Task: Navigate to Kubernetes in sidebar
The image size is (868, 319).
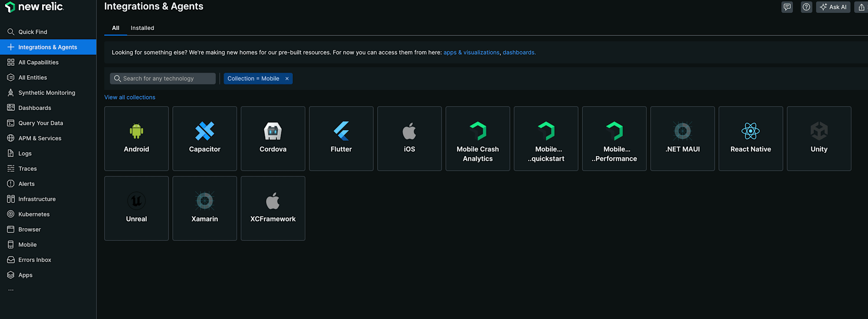Action: tap(48, 214)
